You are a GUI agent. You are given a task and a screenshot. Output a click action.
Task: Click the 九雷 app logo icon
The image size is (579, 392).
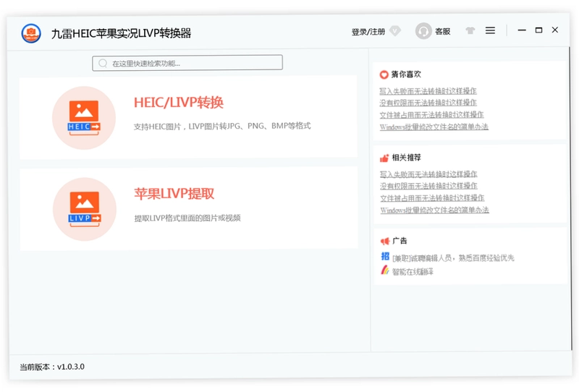31,33
